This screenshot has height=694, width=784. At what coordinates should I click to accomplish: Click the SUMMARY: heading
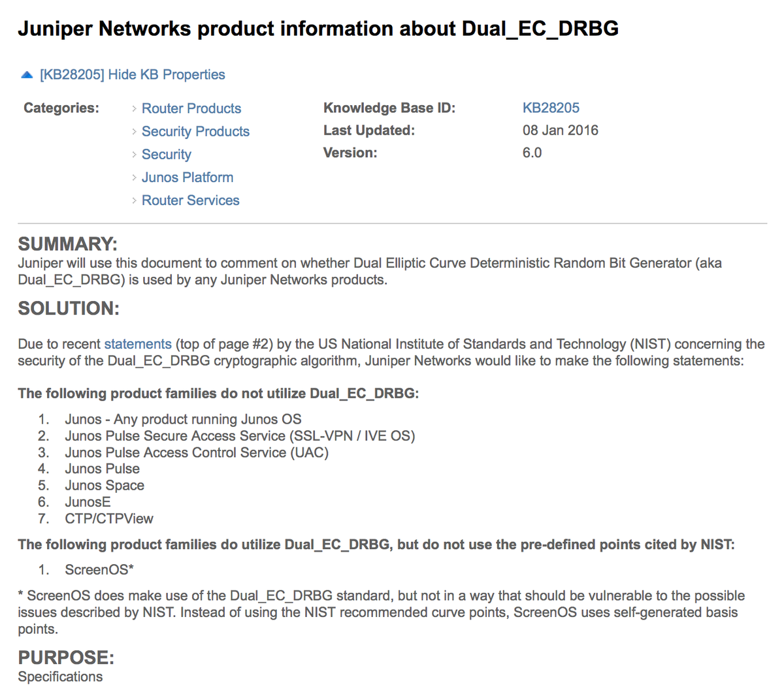68,244
